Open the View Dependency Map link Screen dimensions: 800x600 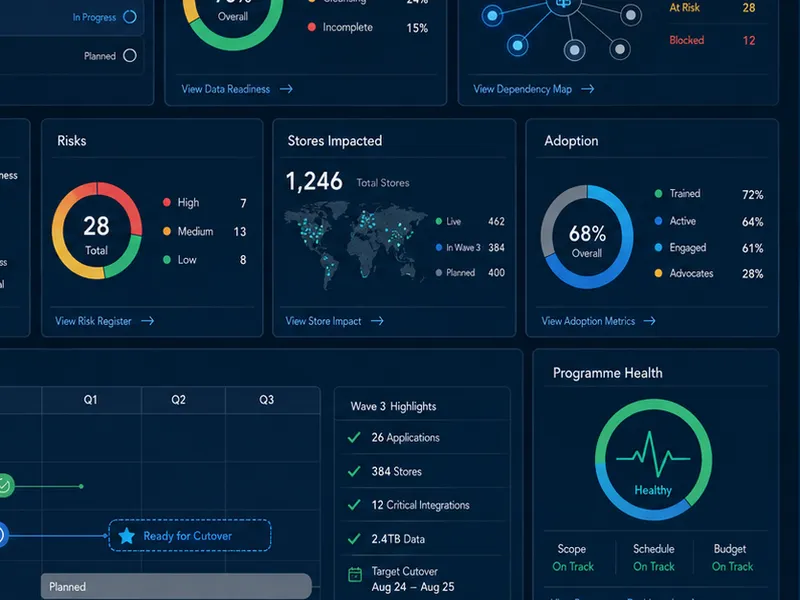click(x=533, y=89)
